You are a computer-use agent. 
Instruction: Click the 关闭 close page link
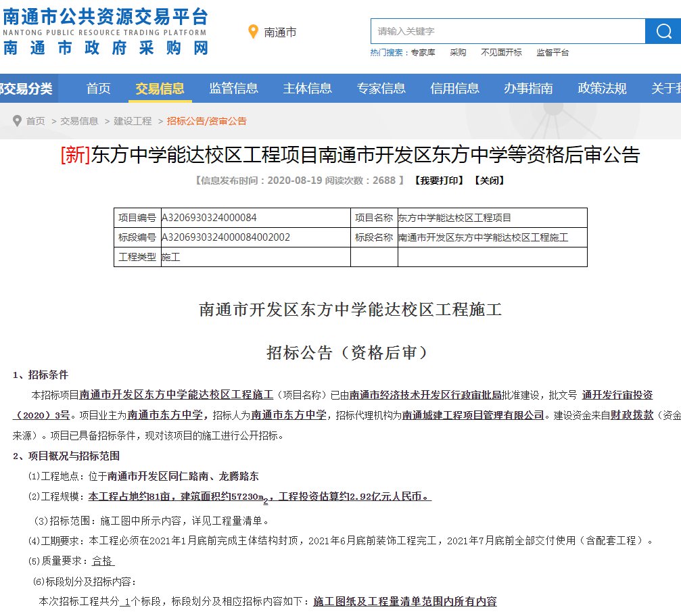(x=488, y=181)
